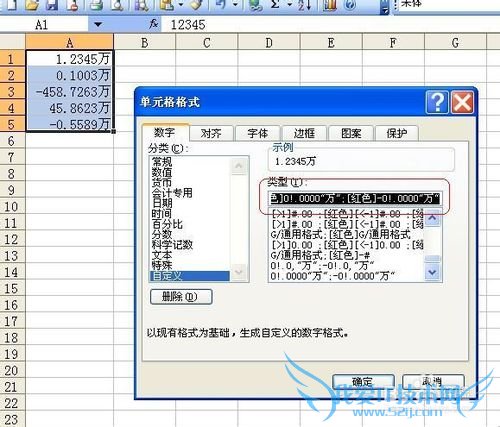Image resolution: width=500 pixels, height=427 pixels.
Task: Switch to the 图案 tab
Action: 351,133
